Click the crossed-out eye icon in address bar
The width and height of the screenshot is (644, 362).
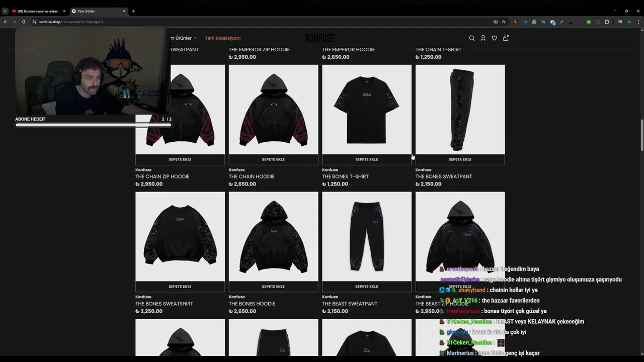click(496, 22)
